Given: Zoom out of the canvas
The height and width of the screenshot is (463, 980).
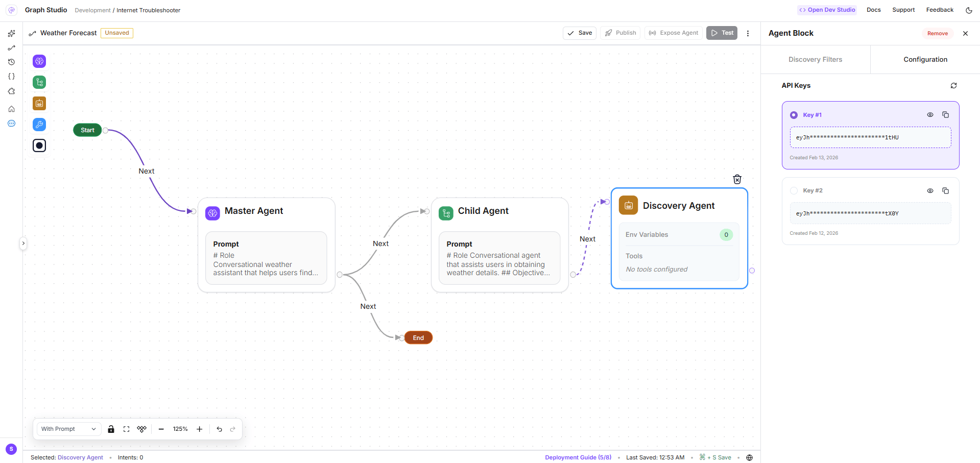Looking at the screenshot, I should pos(161,429).
